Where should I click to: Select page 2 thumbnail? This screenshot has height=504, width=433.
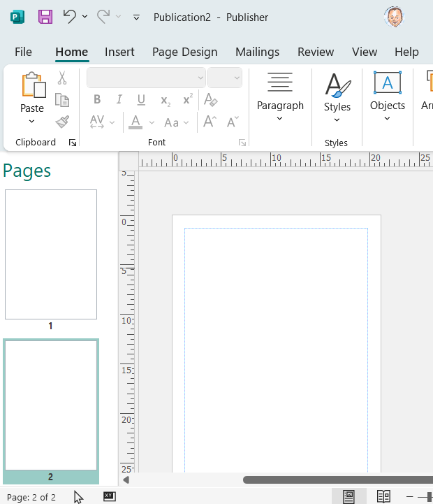coord(51,405)
